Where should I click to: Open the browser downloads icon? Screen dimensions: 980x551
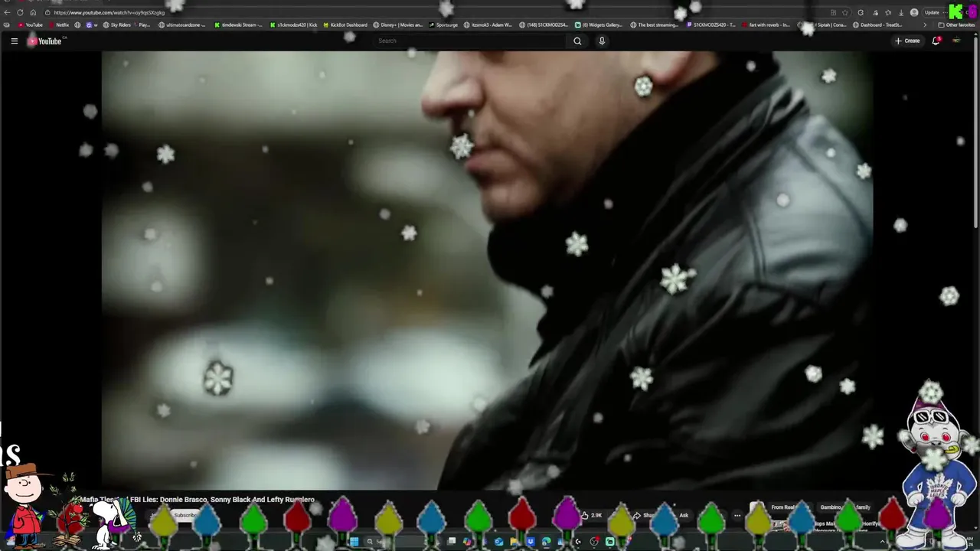click(x=901, y=12)
